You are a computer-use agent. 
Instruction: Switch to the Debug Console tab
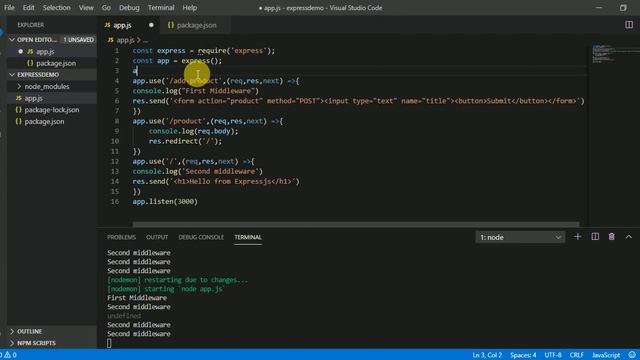click(x=201, y=237)
